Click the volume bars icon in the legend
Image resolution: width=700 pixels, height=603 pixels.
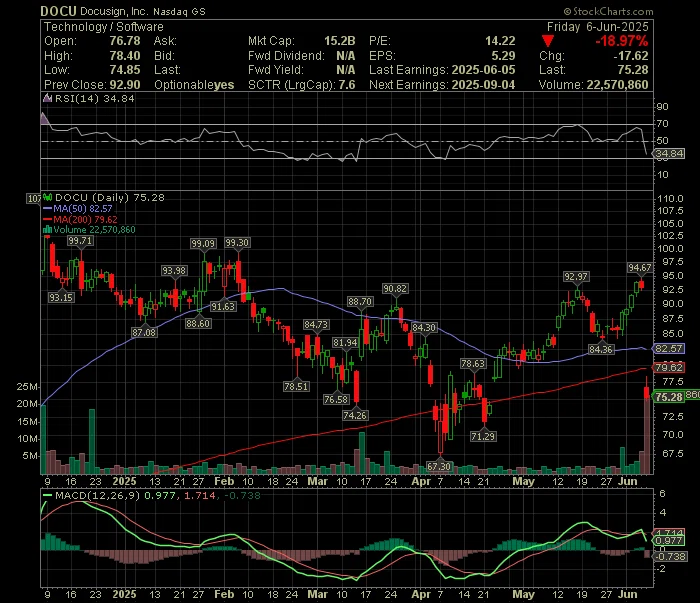pos(47,230)
